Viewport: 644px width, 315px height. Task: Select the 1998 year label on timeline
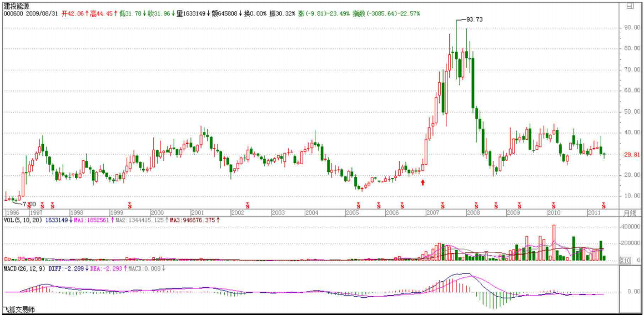coord(77,213)
